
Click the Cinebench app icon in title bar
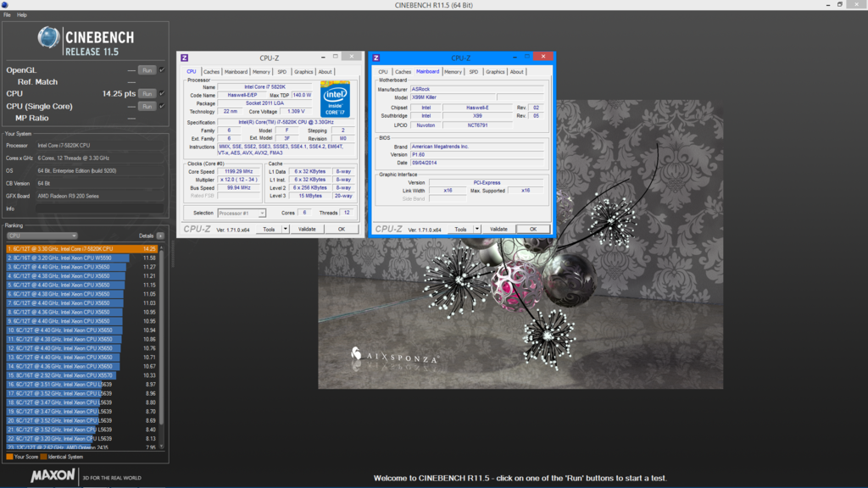4,4
